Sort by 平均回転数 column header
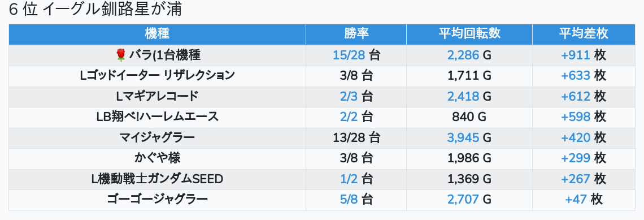The image size is (644, 220). pos(469,34)
